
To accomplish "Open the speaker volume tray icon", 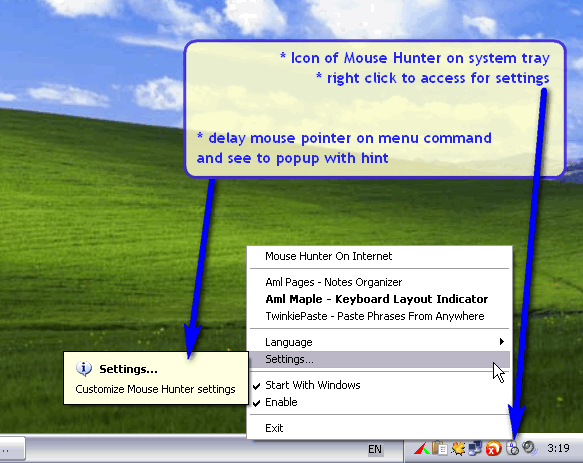I will 529,448.
